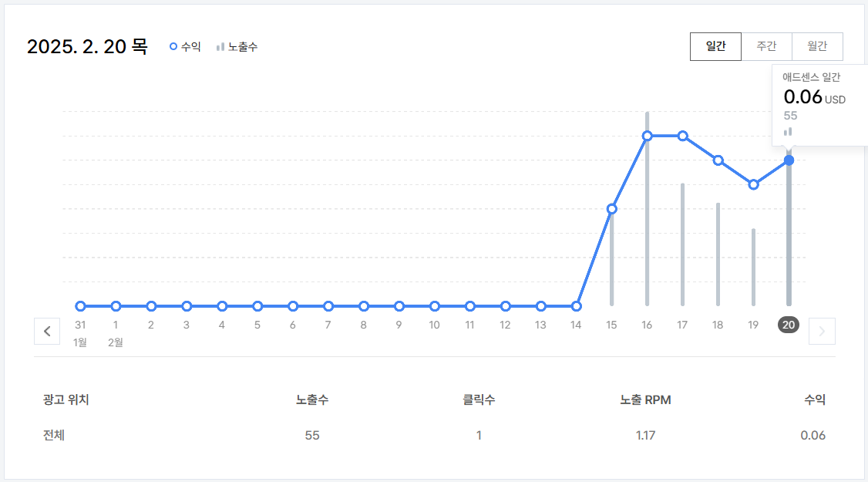Click the 광고 위치 column header
Screen dimensions: 868x482
pos(66,399)
